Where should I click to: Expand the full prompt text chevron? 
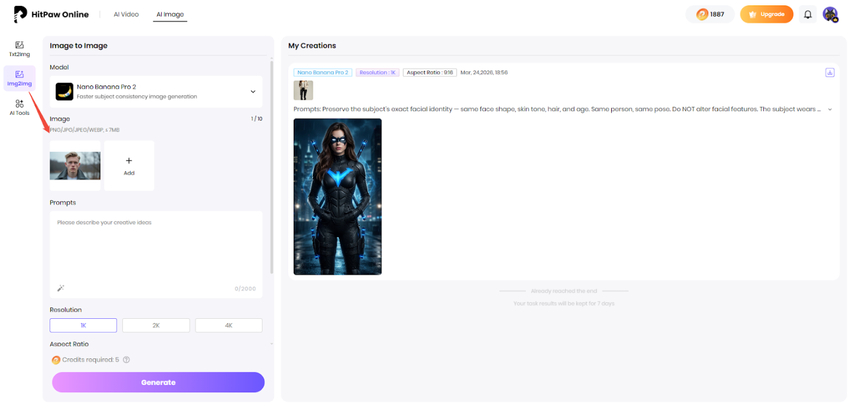829,109
